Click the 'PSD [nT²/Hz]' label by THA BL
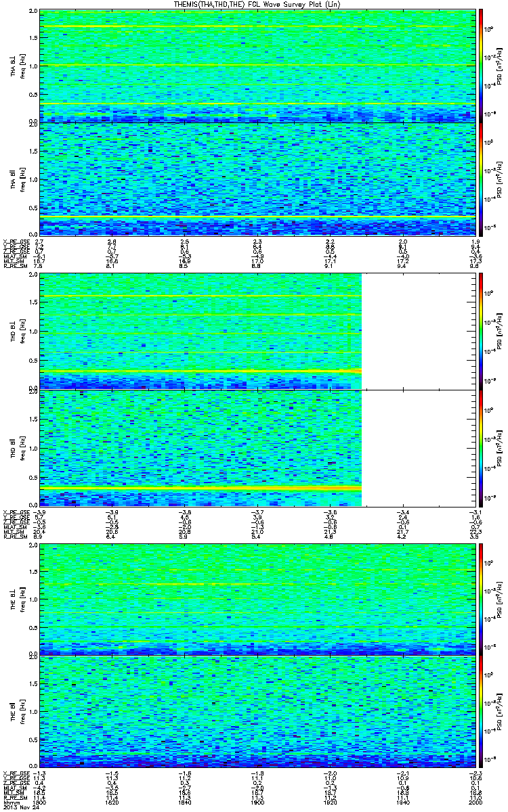Screen dimensions: 508x812 501,66
